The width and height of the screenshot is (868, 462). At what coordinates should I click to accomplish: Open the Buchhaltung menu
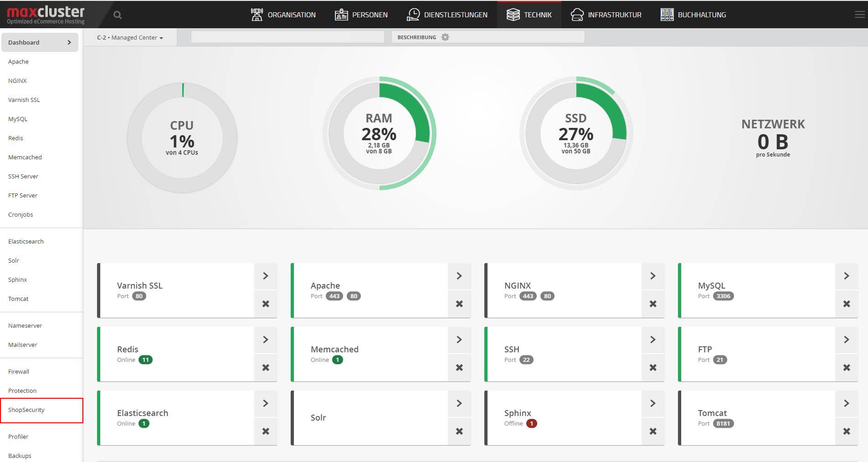pyautogui.click(x=693, y=15)
